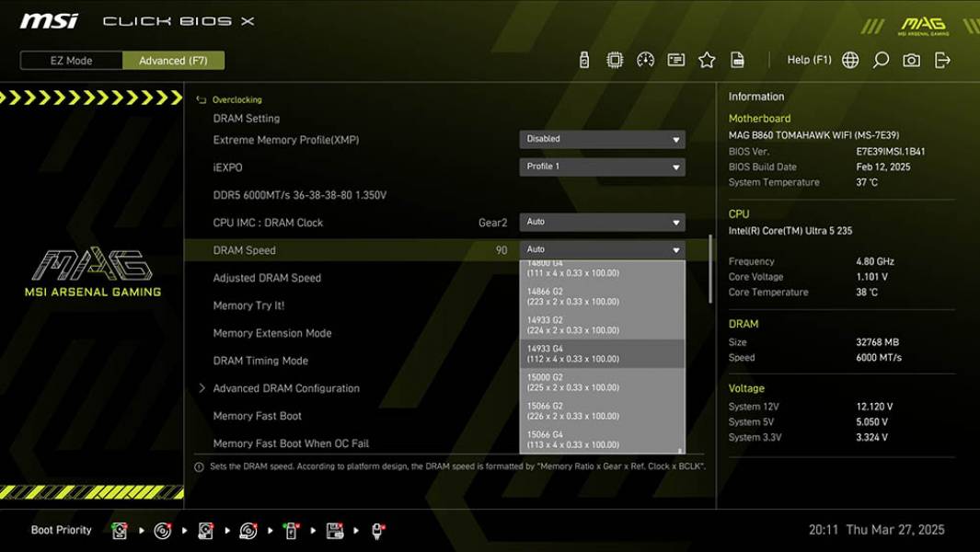
Task: Choose 14866 G2 (223 x 2) speed option
Action: point(602,296)
